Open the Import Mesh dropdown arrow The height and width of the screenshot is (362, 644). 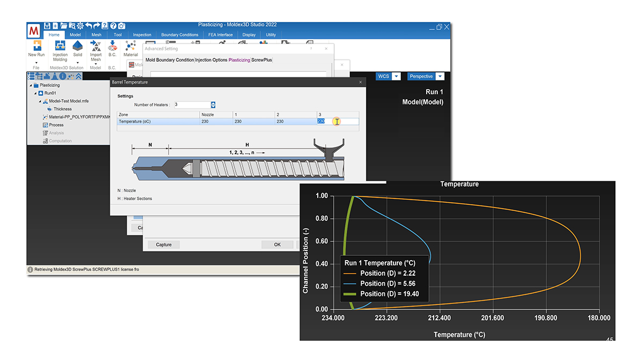tap(96, 64)
